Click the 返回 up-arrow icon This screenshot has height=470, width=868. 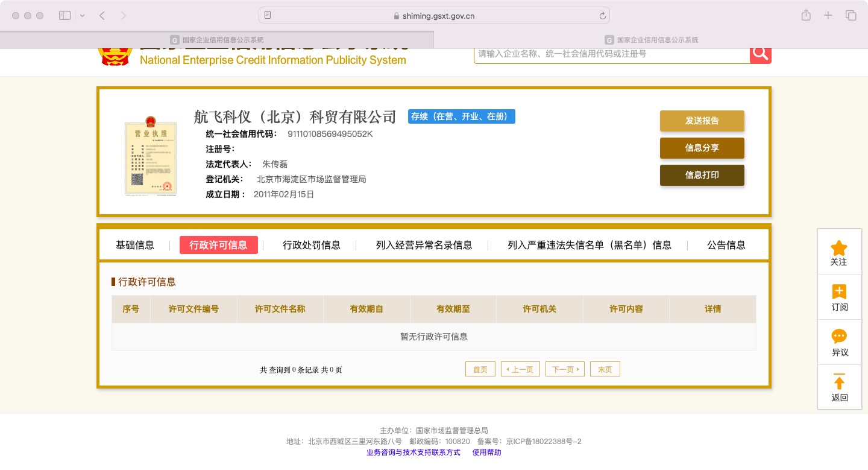[x=839, y=382]
